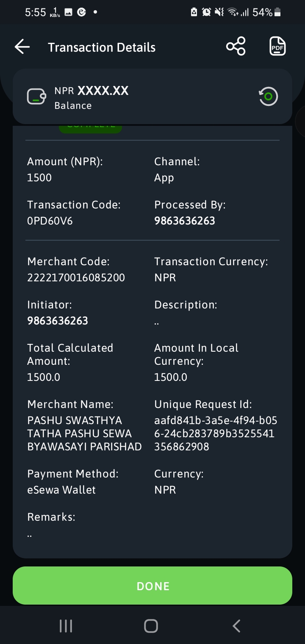The width and height of the screenshot is (305, 644).
Task: Tap the wallet icon beside balance
Action: point(36,97)
